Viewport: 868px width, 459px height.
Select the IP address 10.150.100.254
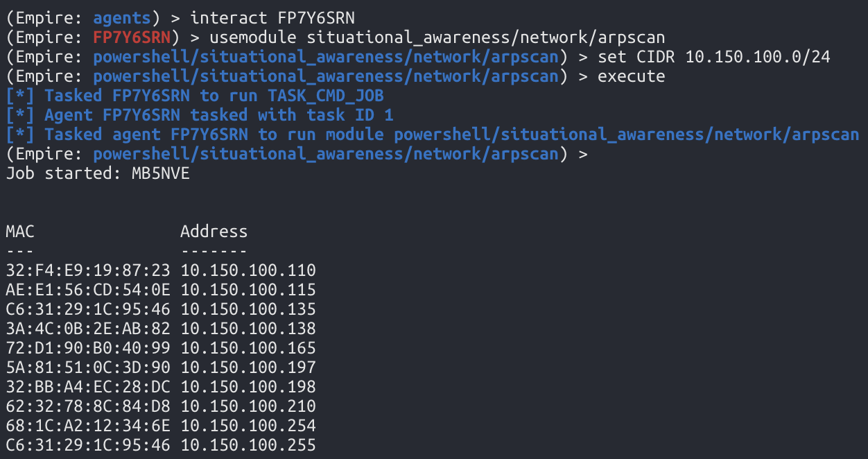(248, 426)
